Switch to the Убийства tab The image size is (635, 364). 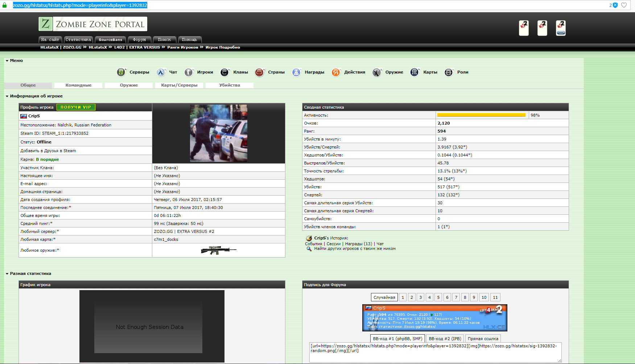click(x=230, y=85)
